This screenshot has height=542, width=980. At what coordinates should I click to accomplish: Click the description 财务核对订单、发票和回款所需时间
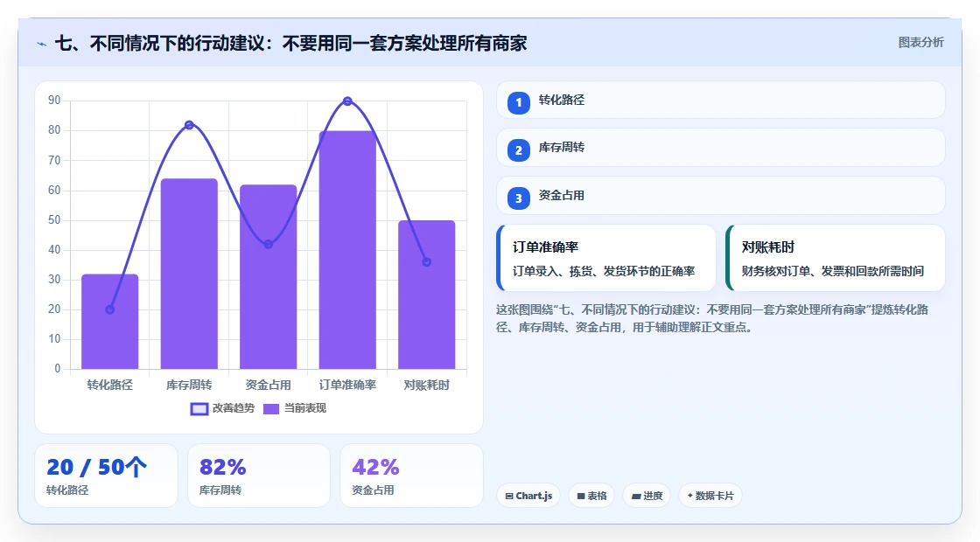[x=833, y=272]
